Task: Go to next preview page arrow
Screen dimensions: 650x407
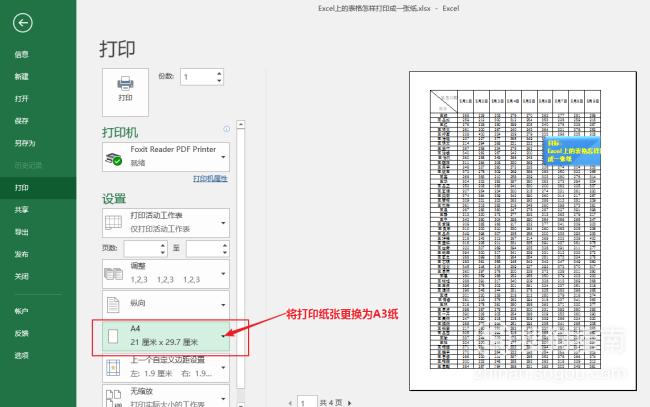Action: (x=349, y=403)
